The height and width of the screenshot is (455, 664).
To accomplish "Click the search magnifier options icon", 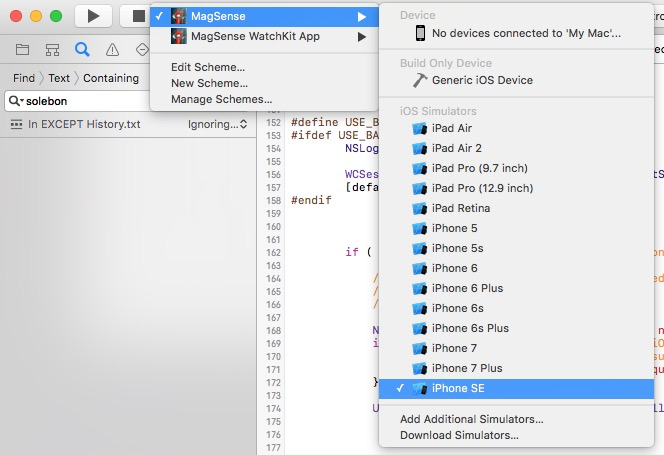I will pyautogui.click(x=16, y=101).
